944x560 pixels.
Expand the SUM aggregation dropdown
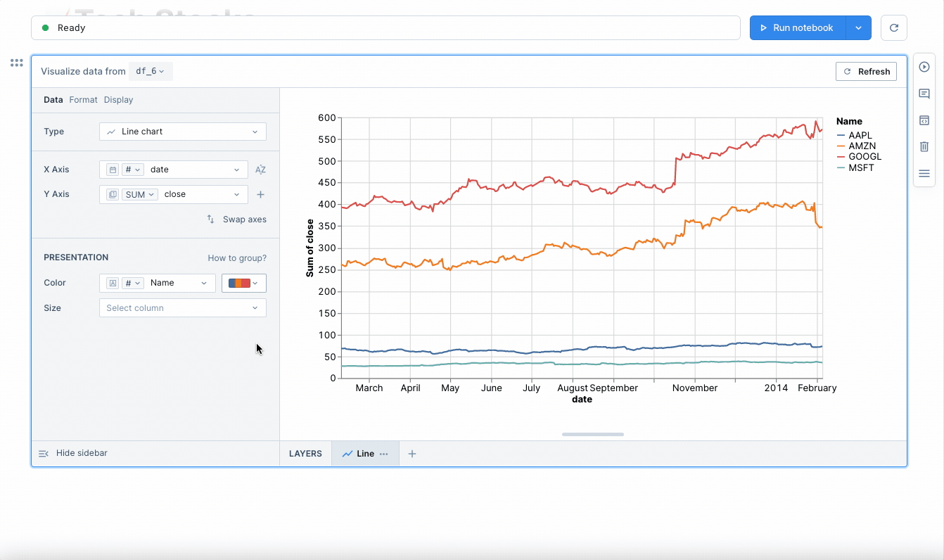140,194
